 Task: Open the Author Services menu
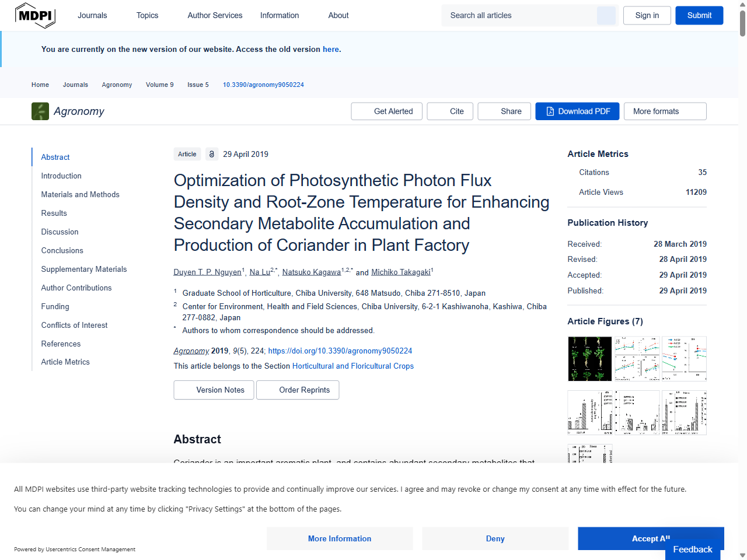[215, 16]
